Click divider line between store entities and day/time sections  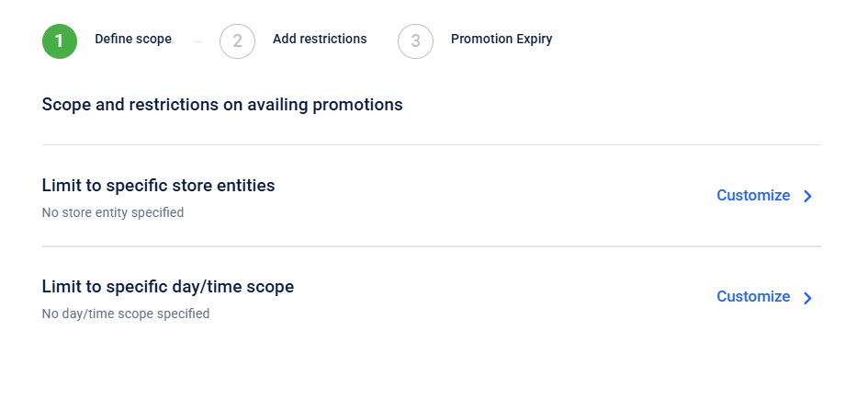click(x=432, y=246)
